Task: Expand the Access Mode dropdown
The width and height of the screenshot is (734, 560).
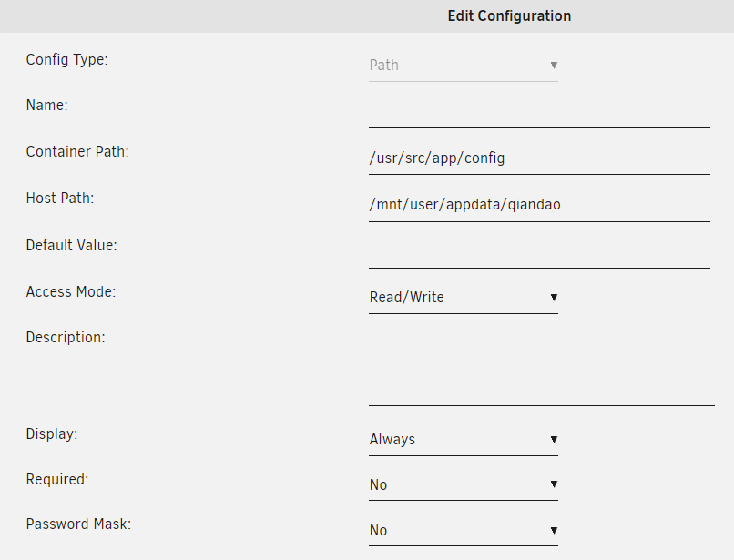Action: point(463,298)
